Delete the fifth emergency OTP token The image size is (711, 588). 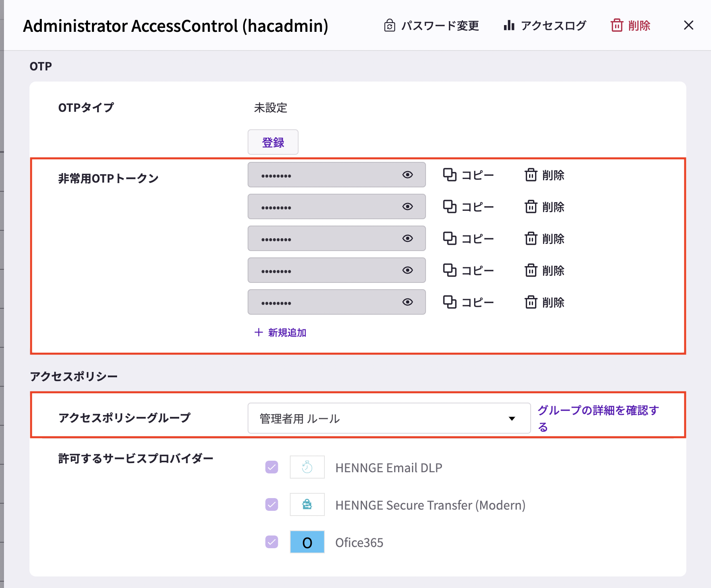pos(544,302)
